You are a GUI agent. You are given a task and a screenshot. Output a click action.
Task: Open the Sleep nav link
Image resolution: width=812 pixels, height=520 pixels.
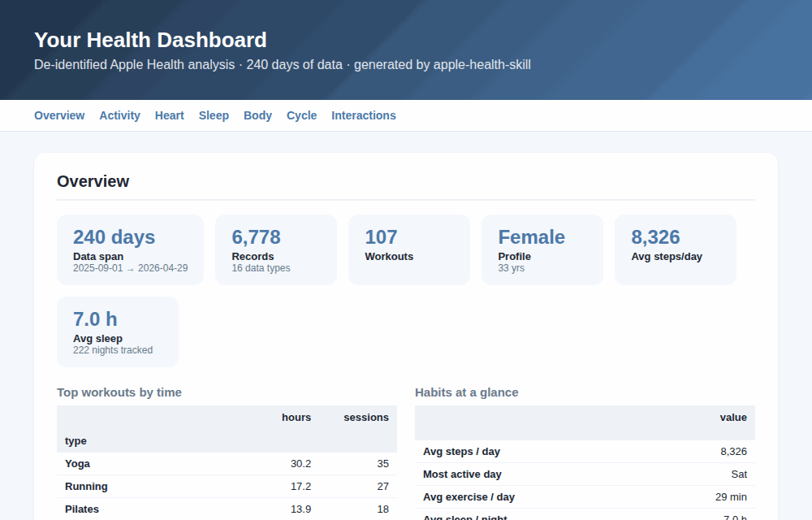[x=214, y=115]
